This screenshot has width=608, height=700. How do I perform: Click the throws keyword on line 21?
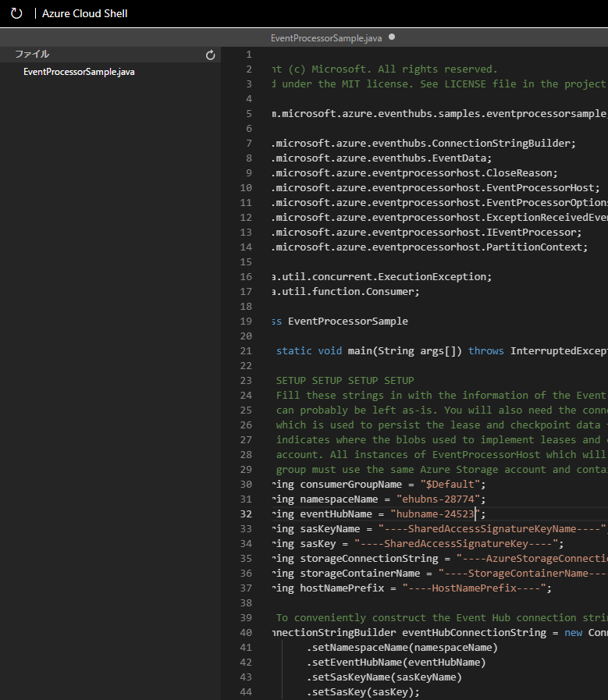pyautogui.click(x=485, y=351)
